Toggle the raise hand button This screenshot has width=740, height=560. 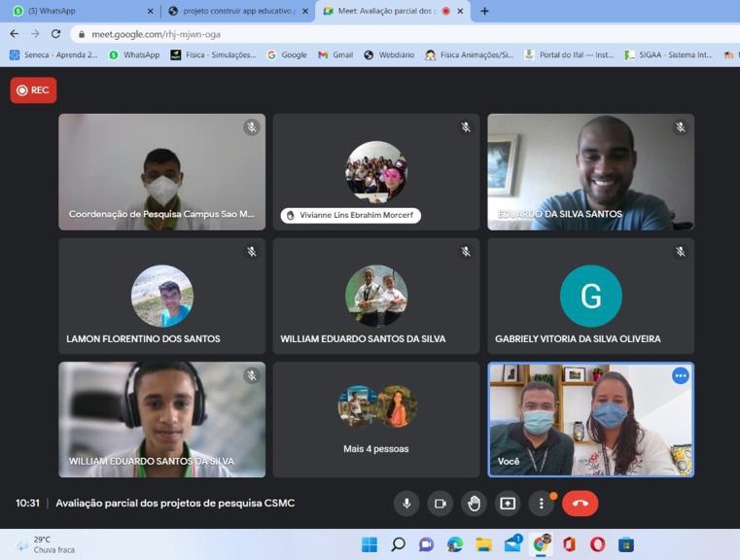474,503
